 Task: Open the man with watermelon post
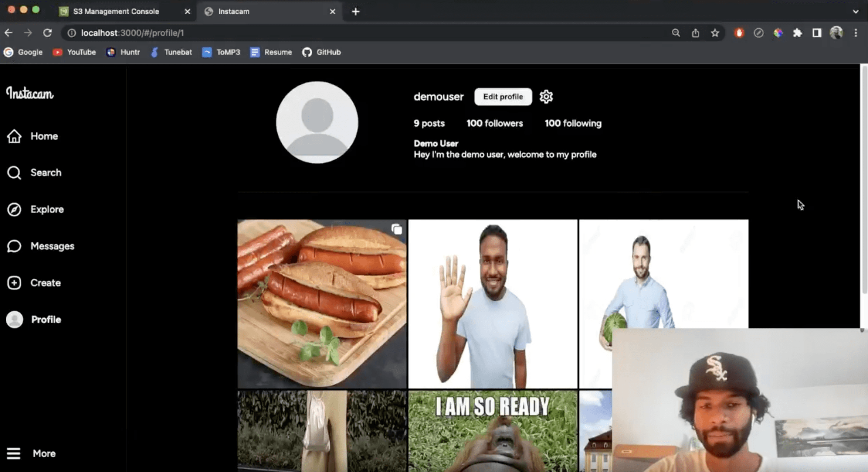point(663,274)
